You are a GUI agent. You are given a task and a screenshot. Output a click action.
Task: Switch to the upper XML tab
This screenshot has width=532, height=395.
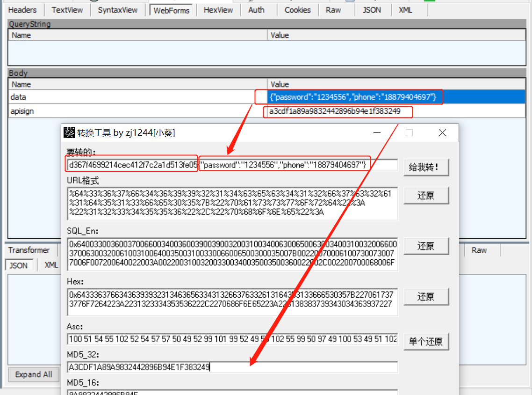pyautogui.click(x=405, y=10)
